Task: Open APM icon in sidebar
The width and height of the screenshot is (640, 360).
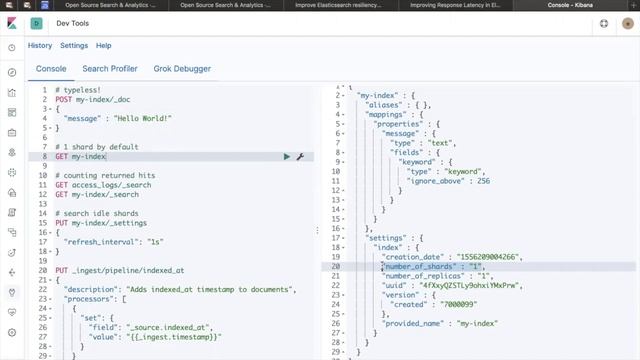Action: [x=12, y=233]
